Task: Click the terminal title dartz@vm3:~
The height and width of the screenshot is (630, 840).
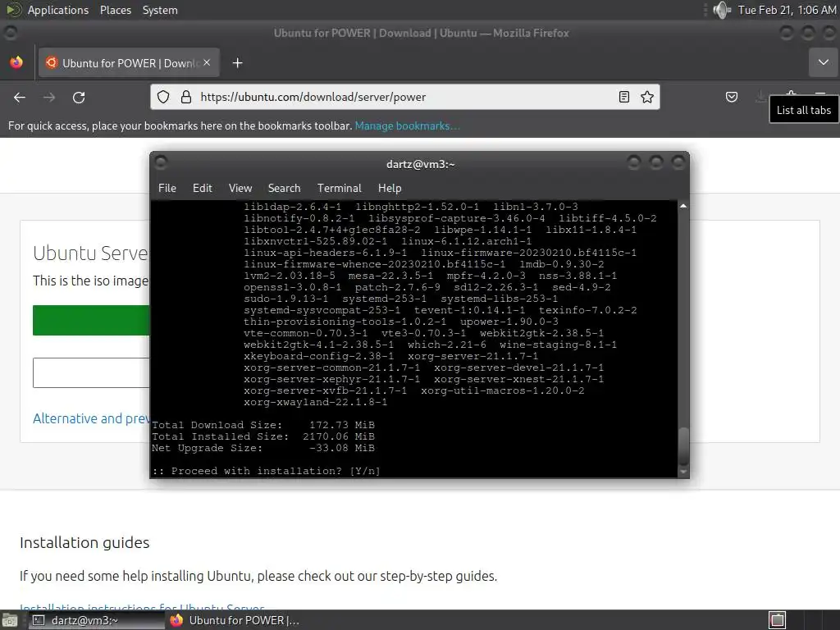Action: pos(421,164)
